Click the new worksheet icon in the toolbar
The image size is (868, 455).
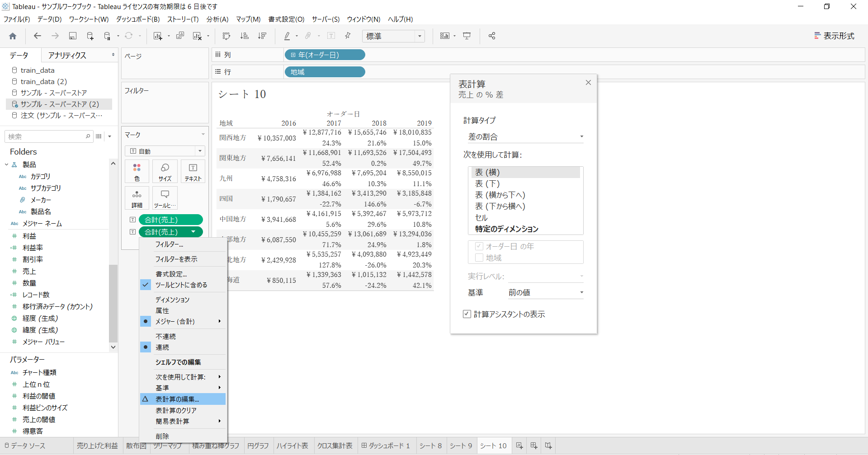[158, 36]
